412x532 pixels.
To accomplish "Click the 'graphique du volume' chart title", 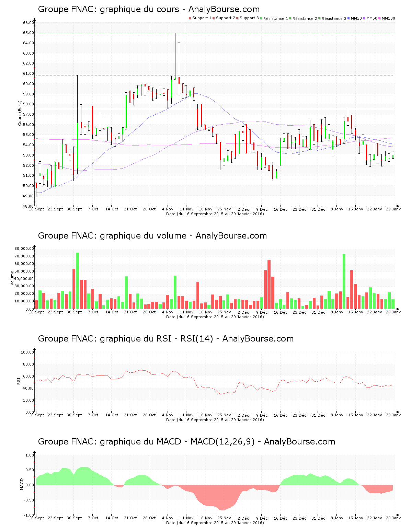I will [152, 236].
